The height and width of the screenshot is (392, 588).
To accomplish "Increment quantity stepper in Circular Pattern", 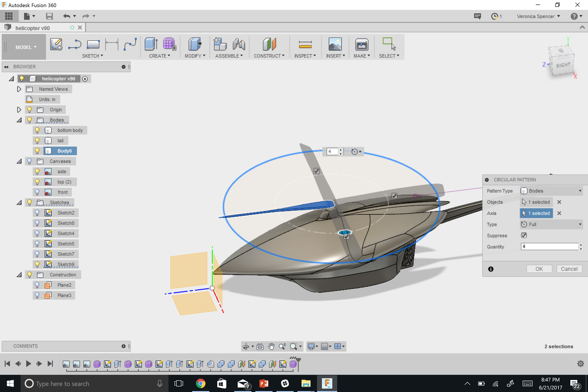I will 581,245.
